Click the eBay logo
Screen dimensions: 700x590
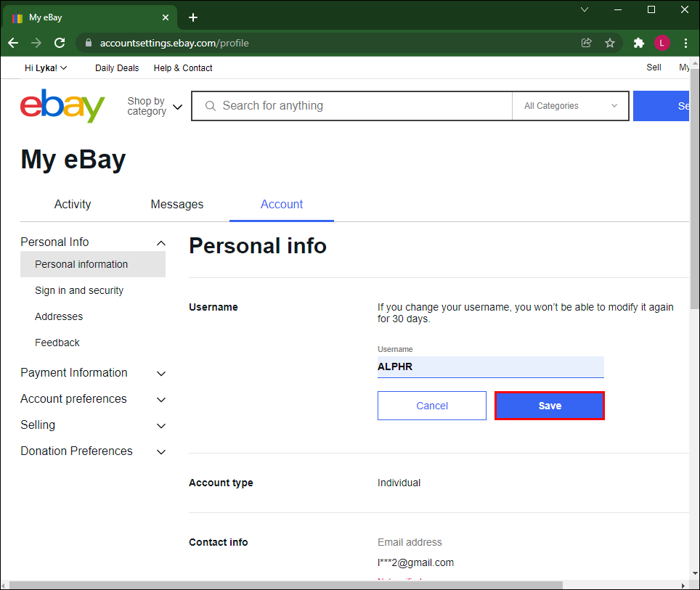coord(62,106)
